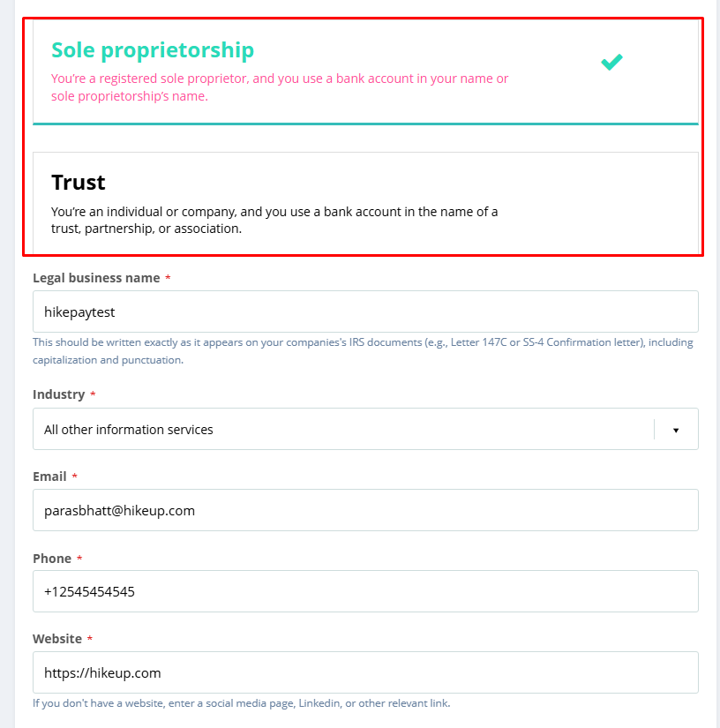
Task: Click the red asterisk beside Website
Action: tap(89, 640)
